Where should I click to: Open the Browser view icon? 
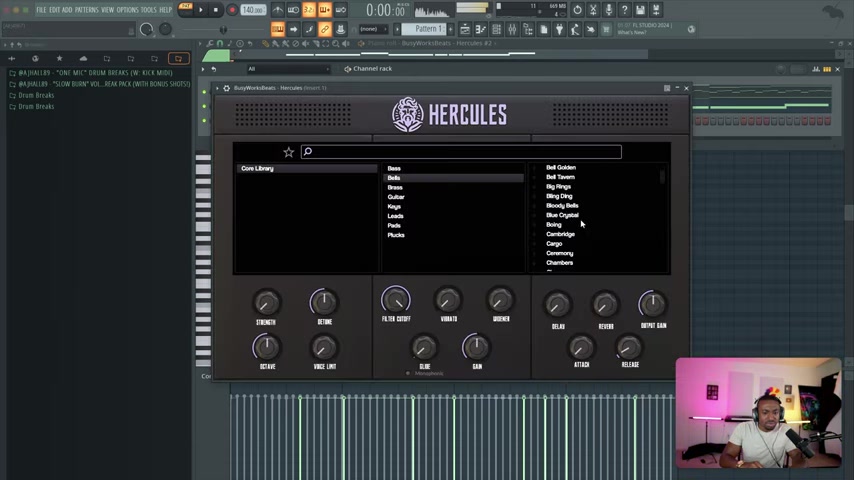click(528, 29)
